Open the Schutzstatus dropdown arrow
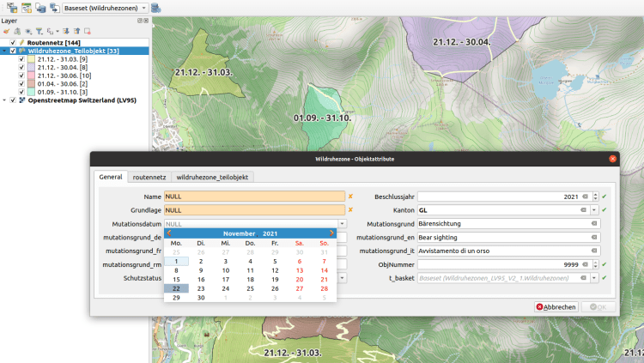This screenshot has height=363, width=644. click(342, 278)
